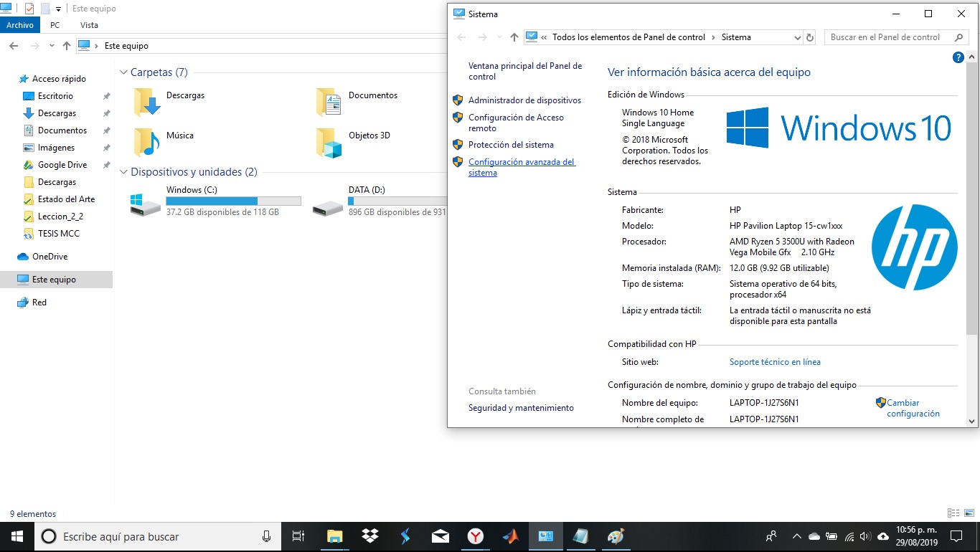Open the Mail app from the taskbar
This screenshot has width=980, height=552.
point(440,536)
